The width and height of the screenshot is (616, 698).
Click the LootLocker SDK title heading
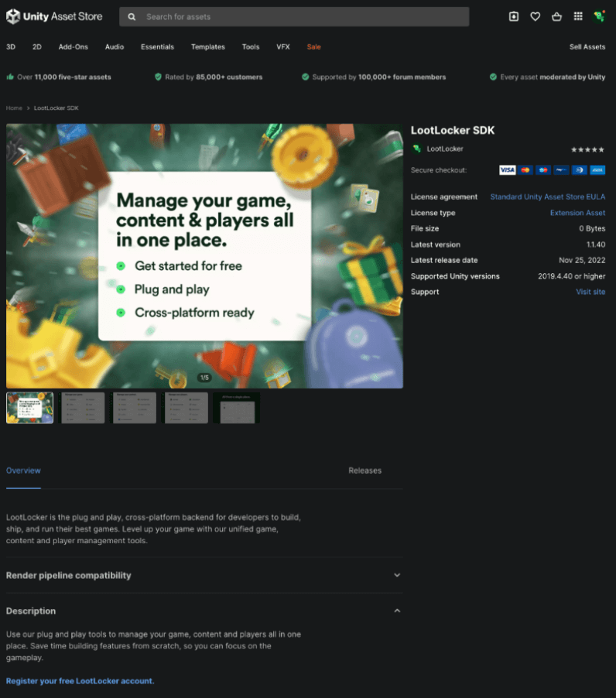(x=453, y=131)
